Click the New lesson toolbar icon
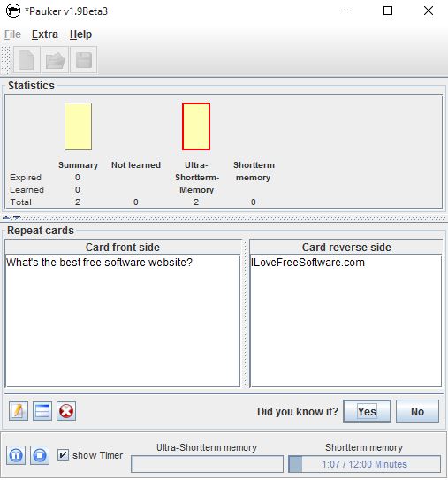448x480 pixels. pyautogui.click(x=27, y=60)
